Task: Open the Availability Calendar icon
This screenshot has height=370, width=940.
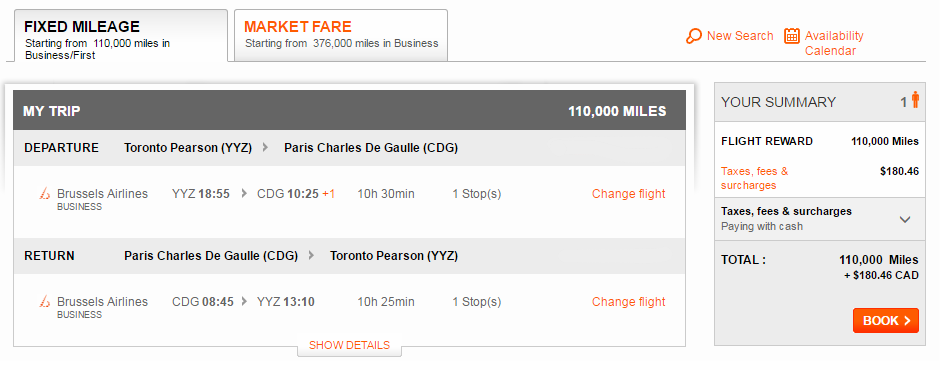Action: [x=792, y=36]
